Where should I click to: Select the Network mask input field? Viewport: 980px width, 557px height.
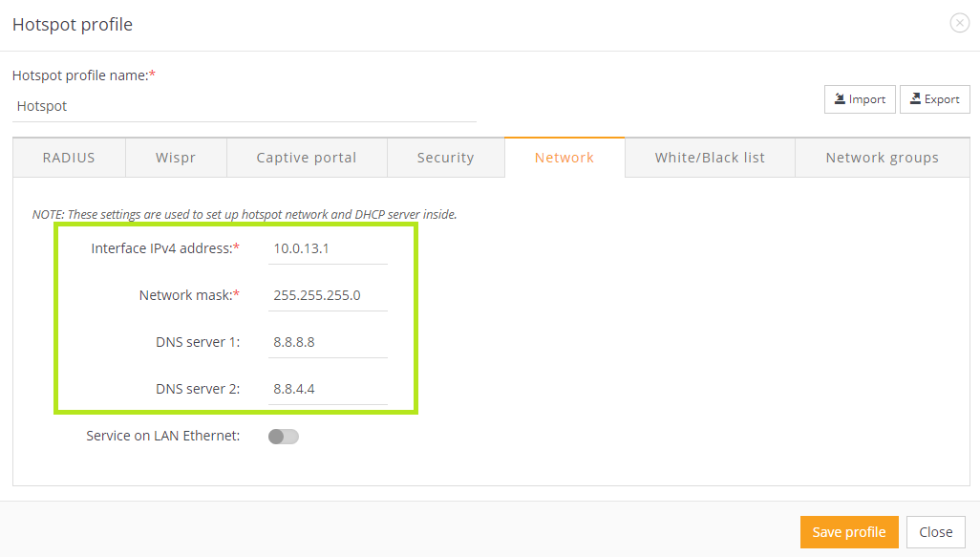pyautogui.click(x=328, y=295)
